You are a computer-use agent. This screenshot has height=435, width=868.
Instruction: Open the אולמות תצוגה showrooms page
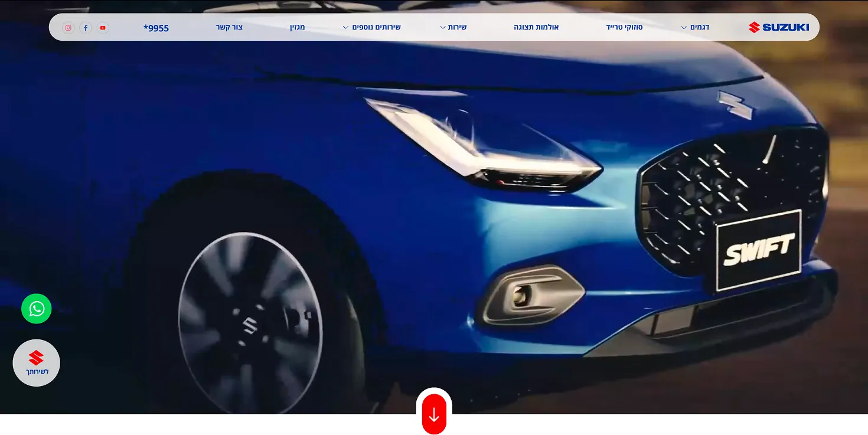point(536,27)
